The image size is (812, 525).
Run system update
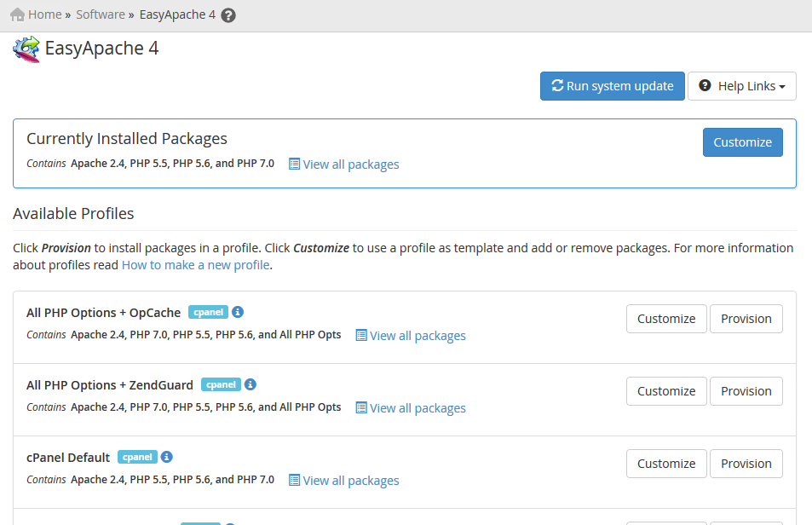(x=613, y=86)
